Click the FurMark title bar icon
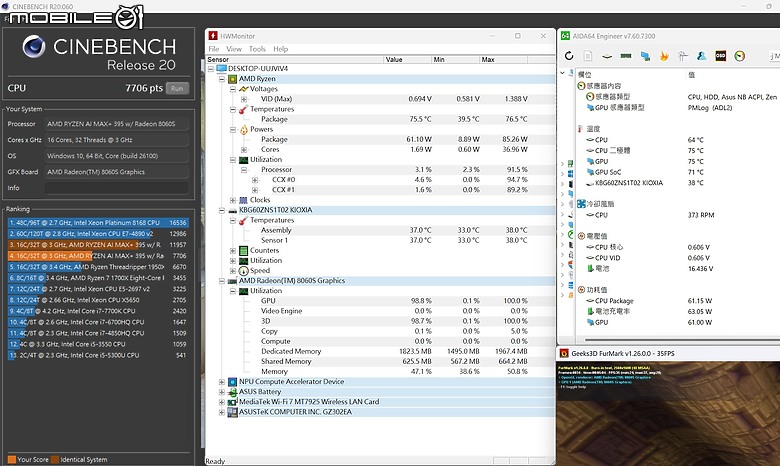This screenshot has width=780, height=466. (x=564, y=353)
